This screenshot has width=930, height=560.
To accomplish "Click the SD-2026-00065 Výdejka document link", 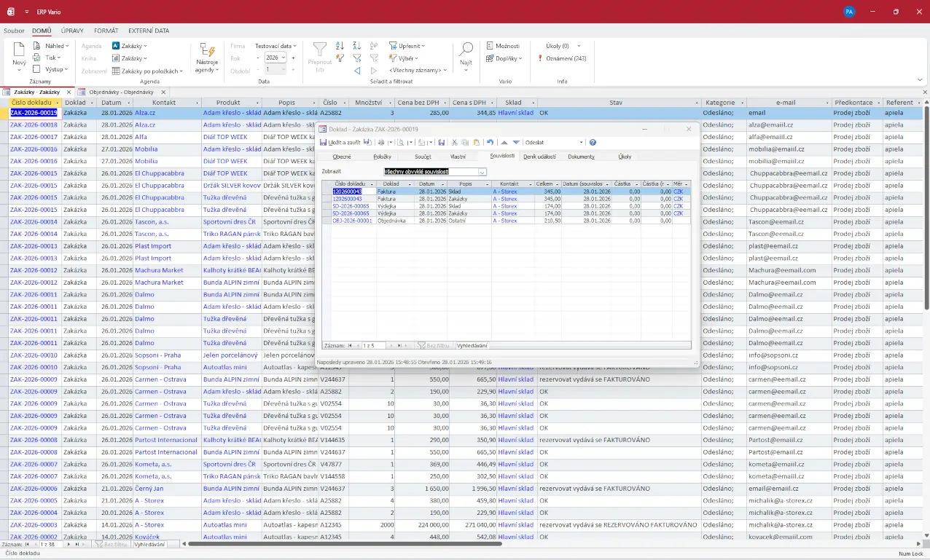I will pos(351,206).
